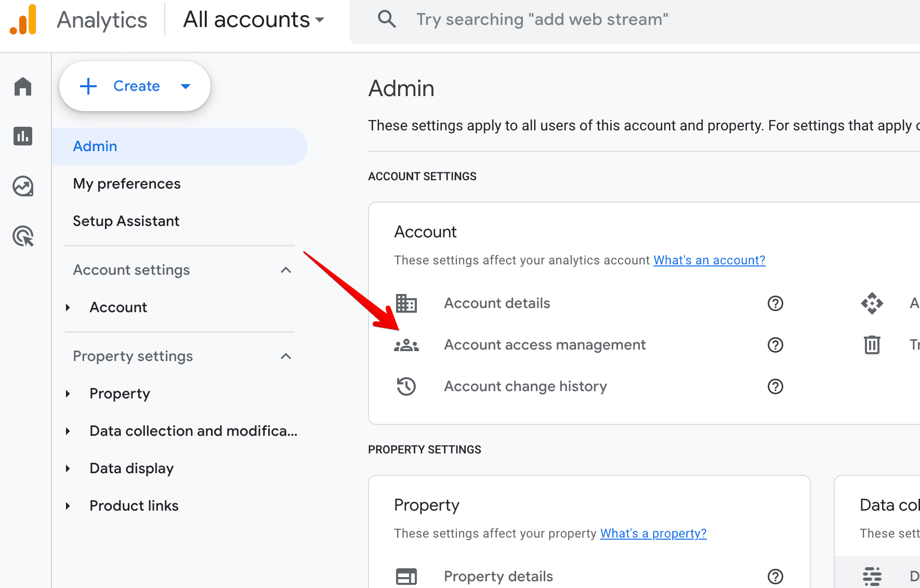The width and height of the screenshot is (920, 588).
Task: Open the Reports bar chart icon
Action: [x=23, y=136]
